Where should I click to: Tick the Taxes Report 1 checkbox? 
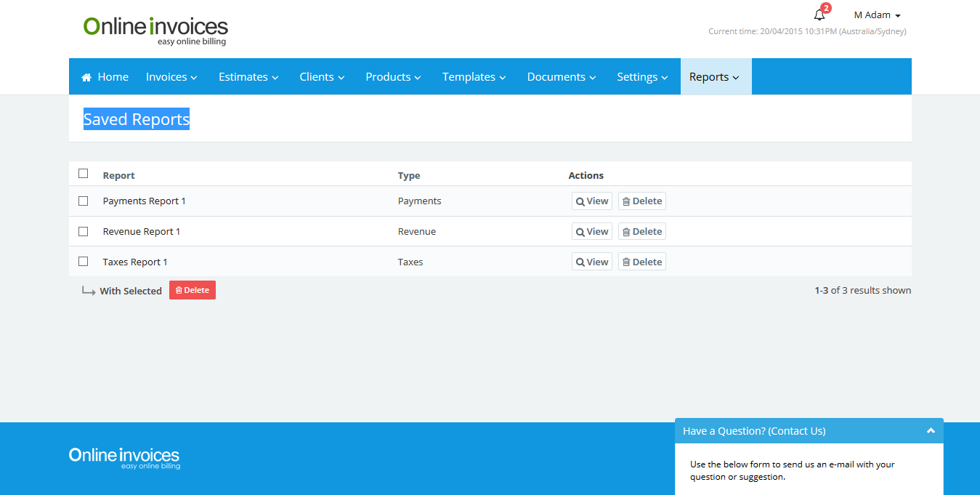coord(83,262)
